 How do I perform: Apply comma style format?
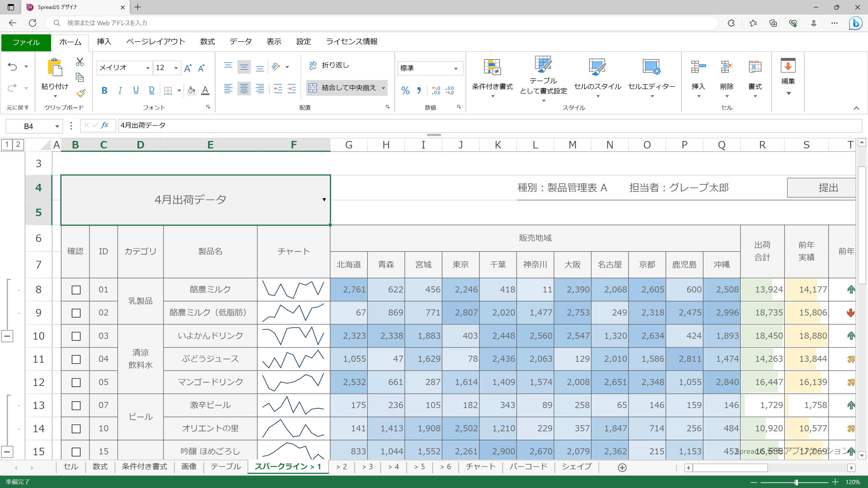point(419,90)
